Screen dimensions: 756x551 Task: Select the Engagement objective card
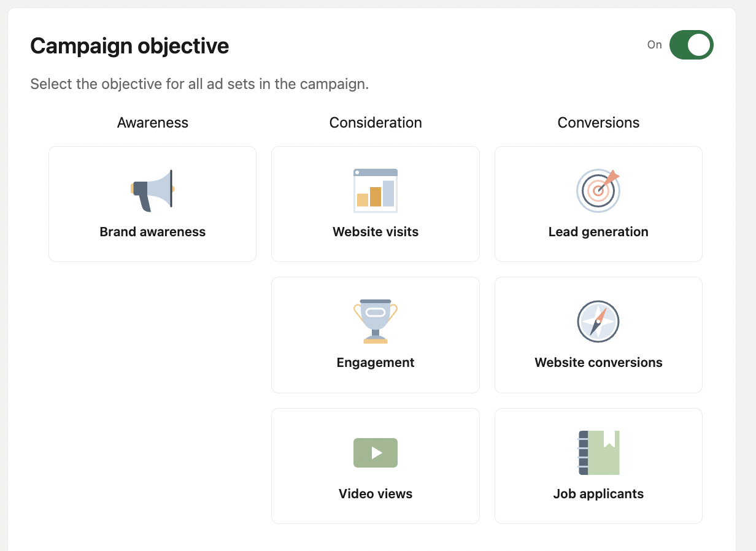coord(375,335)
